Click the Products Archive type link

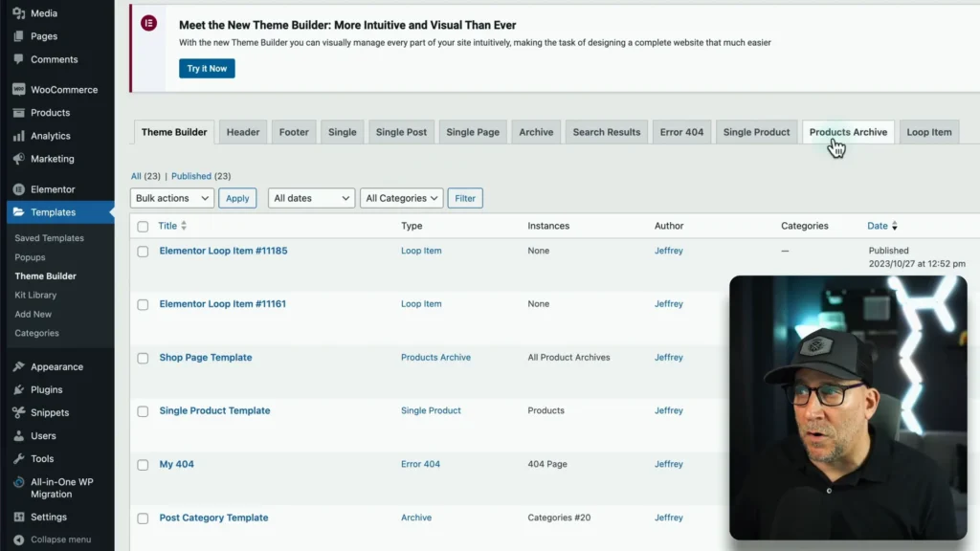[x=435, y=358]
